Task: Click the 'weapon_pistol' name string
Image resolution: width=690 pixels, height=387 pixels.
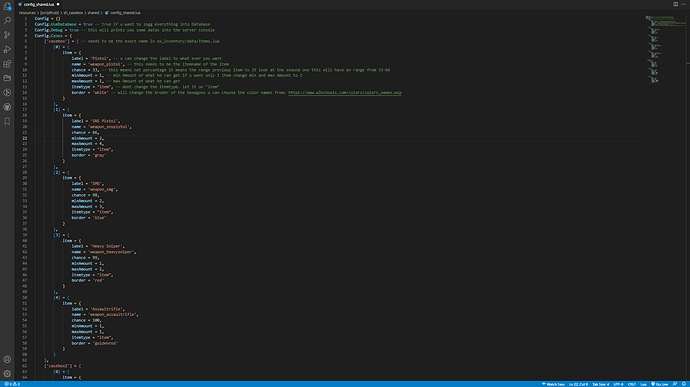Action: point(106,64)
